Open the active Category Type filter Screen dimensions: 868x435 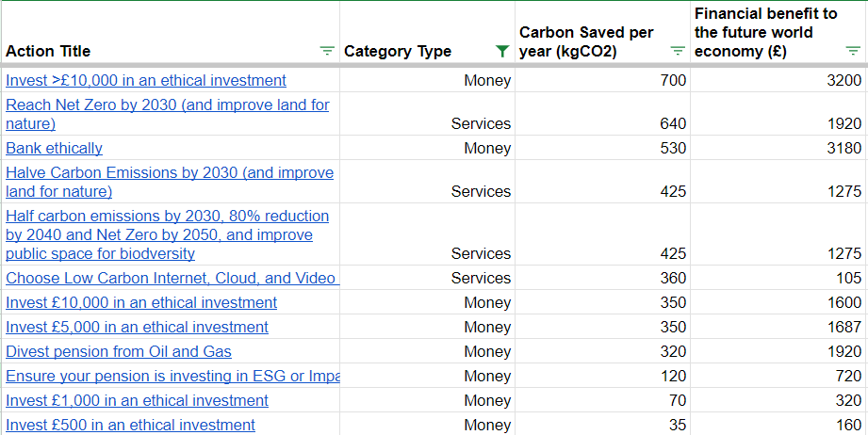(x=502, y=52)
